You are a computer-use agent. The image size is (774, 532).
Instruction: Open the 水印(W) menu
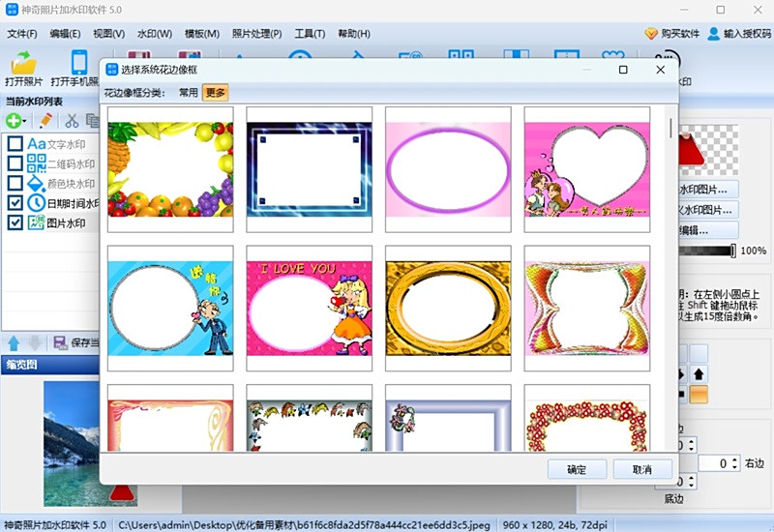pos(155,34)
